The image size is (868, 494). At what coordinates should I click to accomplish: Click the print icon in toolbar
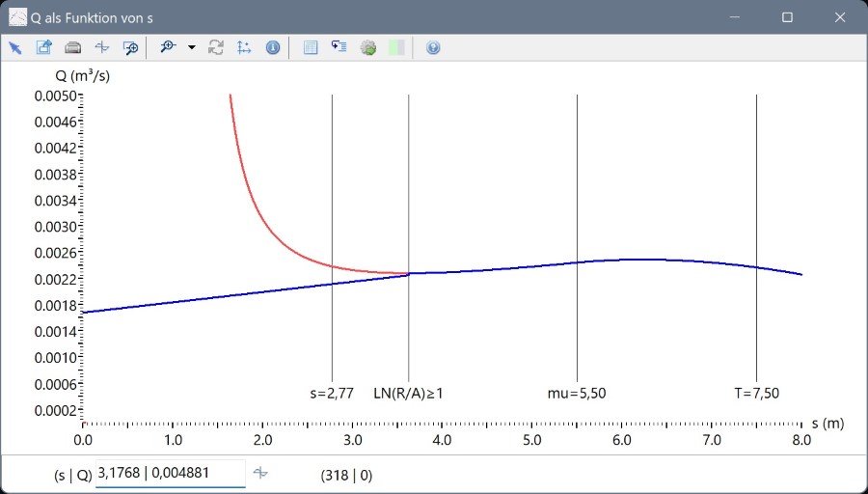72,47
